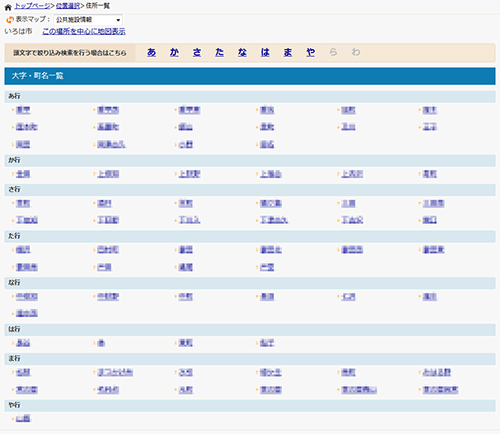Viewport: 500px width, 434px height.
Task: Click the greyed-out わ initial
Action: [x=356, y=52]
